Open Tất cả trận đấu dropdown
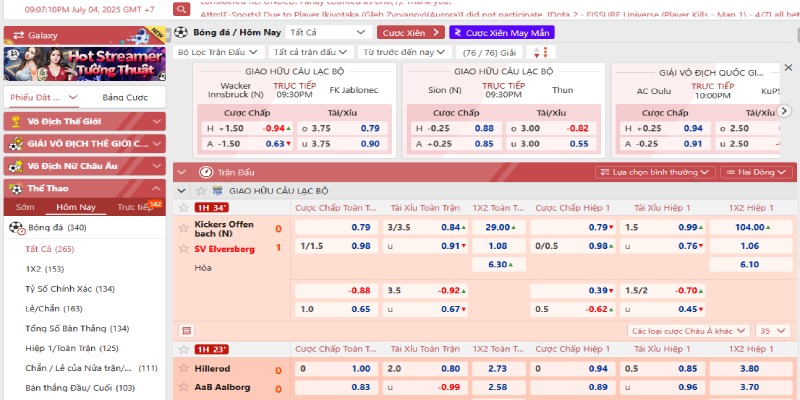 pos(311,52)
